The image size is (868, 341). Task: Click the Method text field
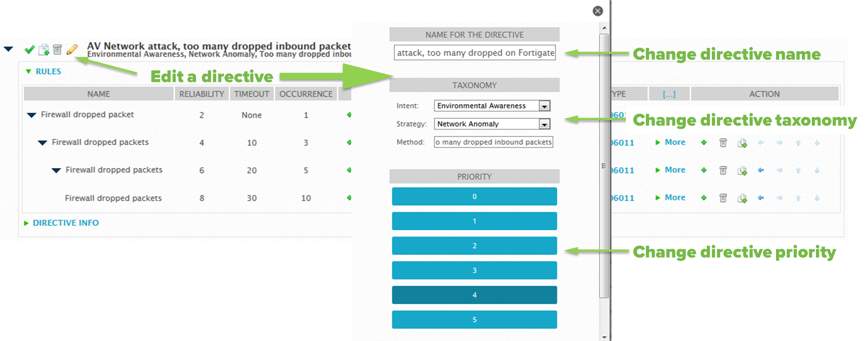(x=493, y=142)
